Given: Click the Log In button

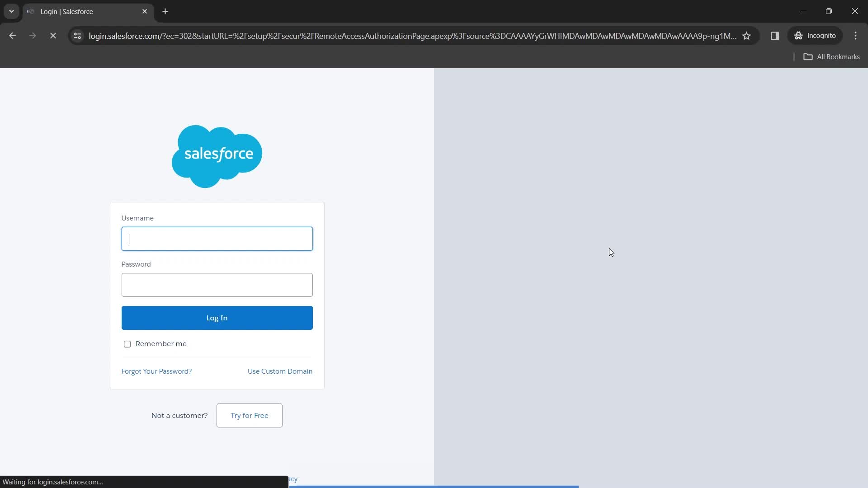Looking at the screenshot, I should tap(217, 318).
